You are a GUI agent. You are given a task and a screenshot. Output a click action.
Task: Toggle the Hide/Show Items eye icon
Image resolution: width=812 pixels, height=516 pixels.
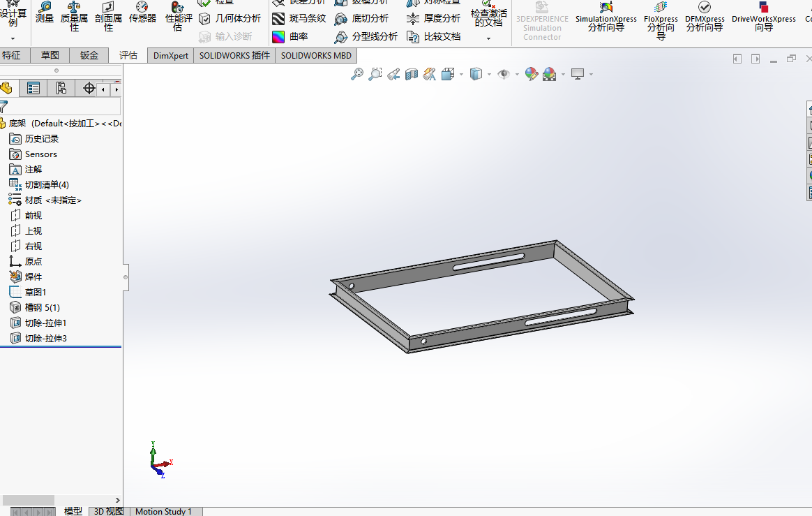point(504,74)
